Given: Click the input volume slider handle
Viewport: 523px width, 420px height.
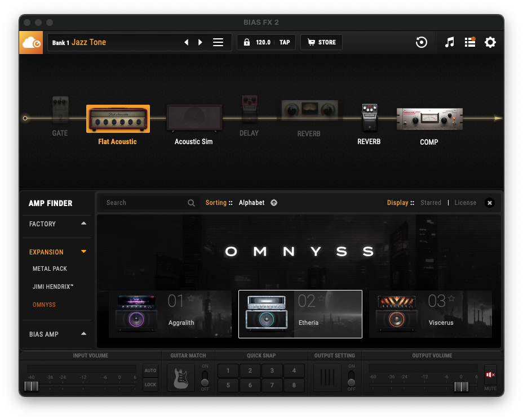Looking at the screenshot, I should (x=32, y=386).
